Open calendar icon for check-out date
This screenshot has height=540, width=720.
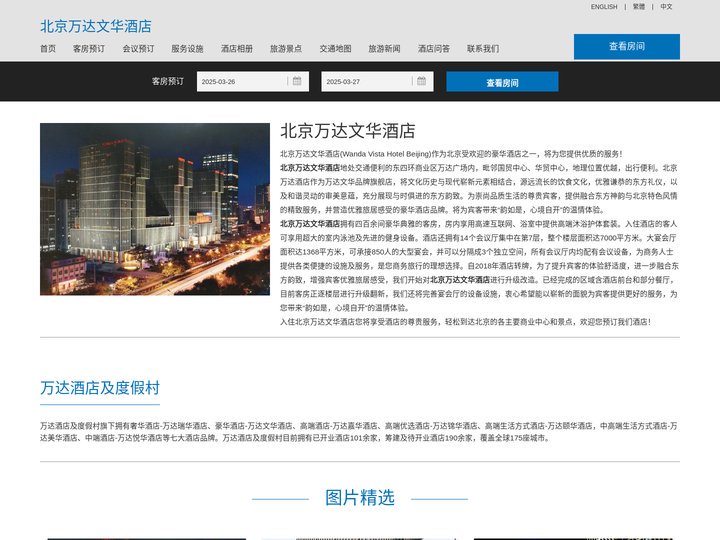pos(422,81)
